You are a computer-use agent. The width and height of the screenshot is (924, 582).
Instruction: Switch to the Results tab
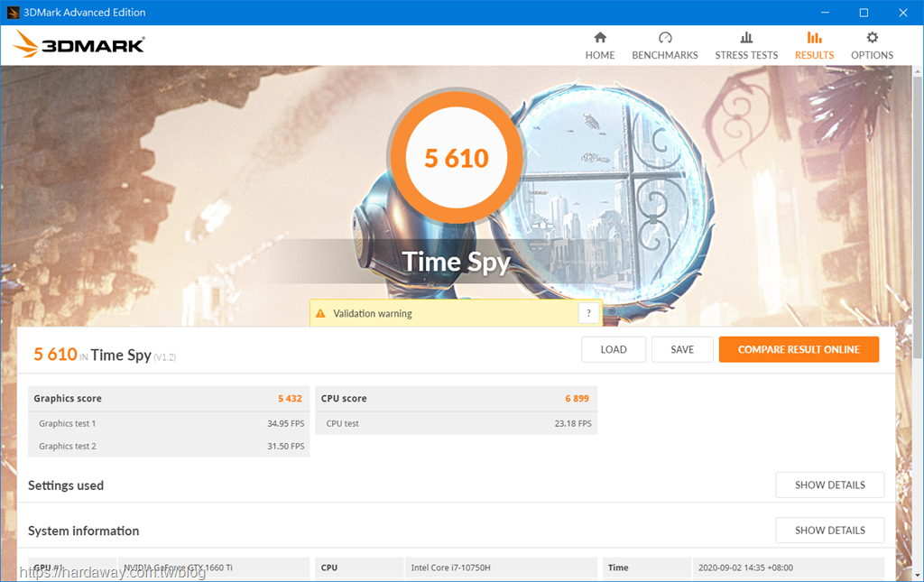coord(815,46)
